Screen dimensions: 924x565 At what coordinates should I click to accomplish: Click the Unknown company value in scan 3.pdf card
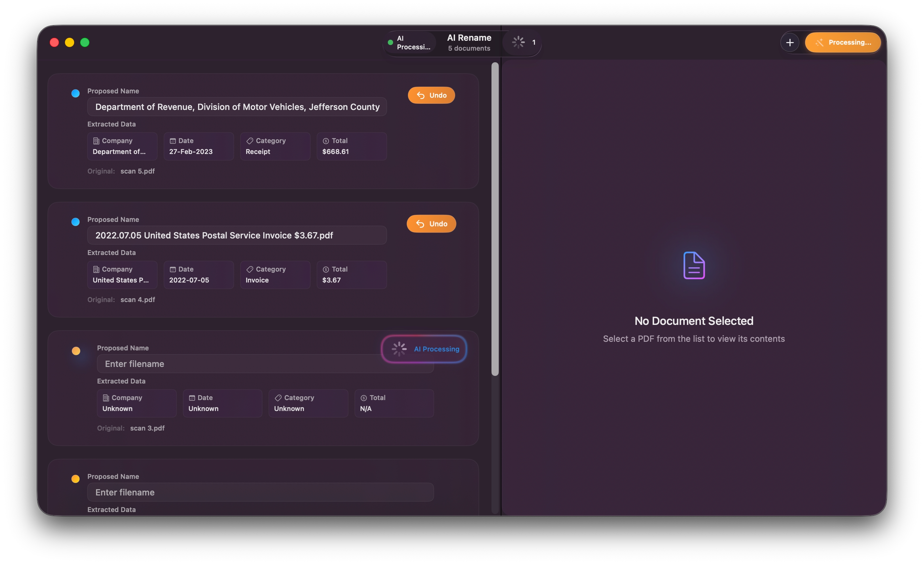point(117,409)
